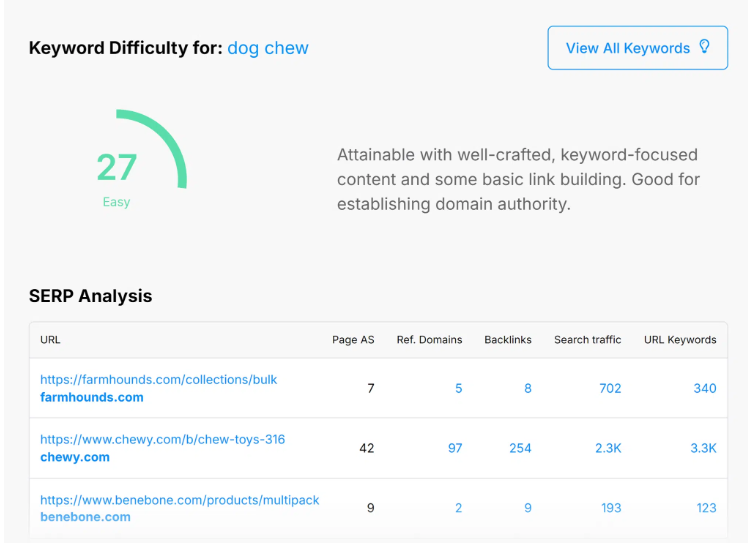Click the Search traffic column header

click(x=587, y=340)
